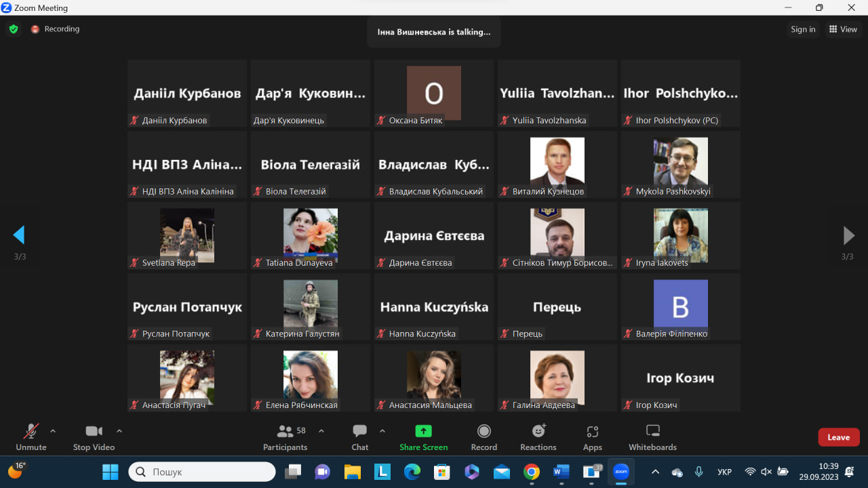Image resolution: width=868 pixels, height=488 pixels.
Task: Select Mykola Pashkovskyi's video tile
Action: (x=680, y=164)
